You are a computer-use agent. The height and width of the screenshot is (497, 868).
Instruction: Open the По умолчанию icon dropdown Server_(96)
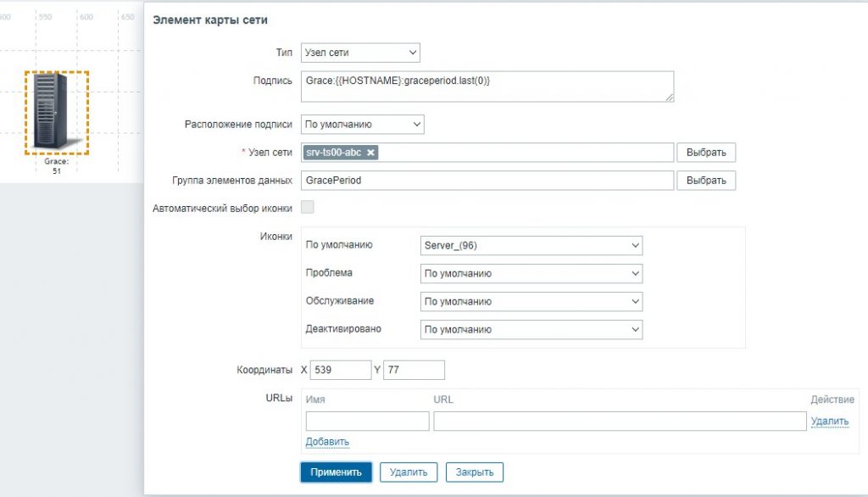coord(531,246)
